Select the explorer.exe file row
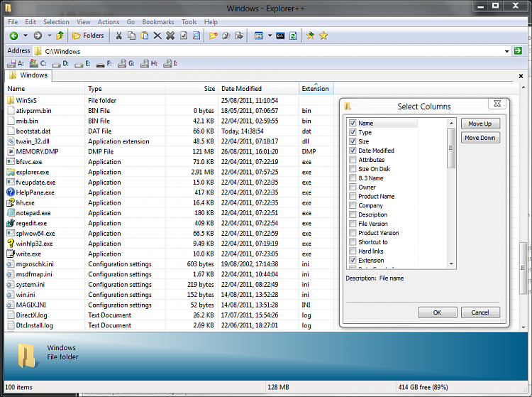Screen dimensions: 532x397 pos(170,172)
